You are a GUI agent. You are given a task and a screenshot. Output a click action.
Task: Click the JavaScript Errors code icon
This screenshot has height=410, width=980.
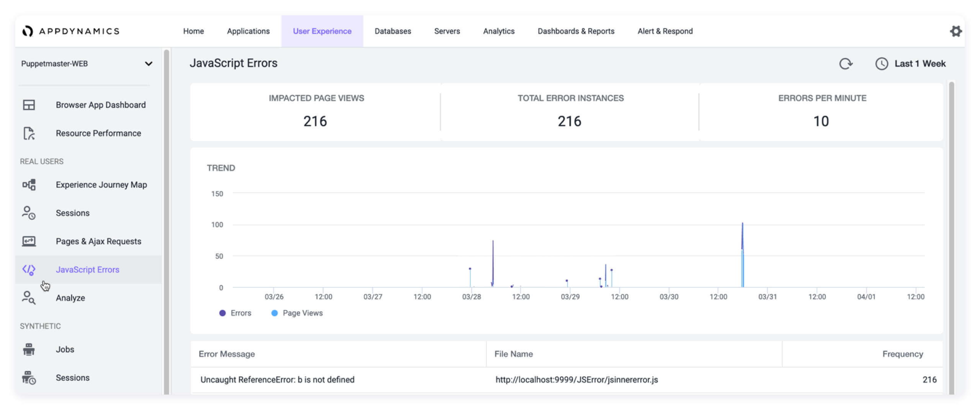[29, 270]
